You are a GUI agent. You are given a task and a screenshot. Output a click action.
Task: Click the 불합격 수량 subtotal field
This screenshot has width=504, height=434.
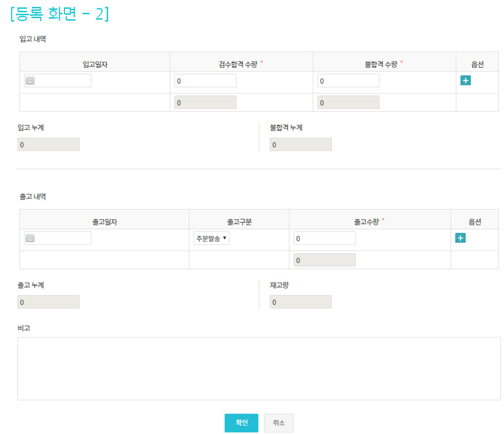pos(348,102)
